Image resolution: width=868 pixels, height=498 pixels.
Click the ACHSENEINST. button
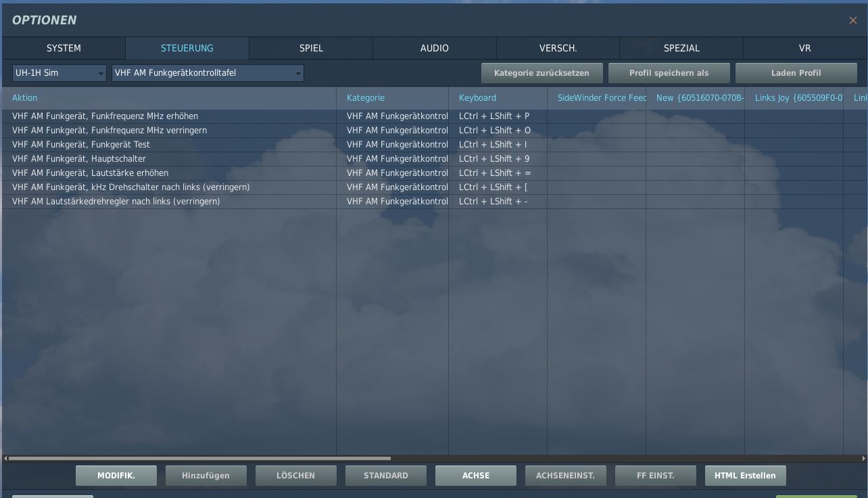[x=565, y=475]
